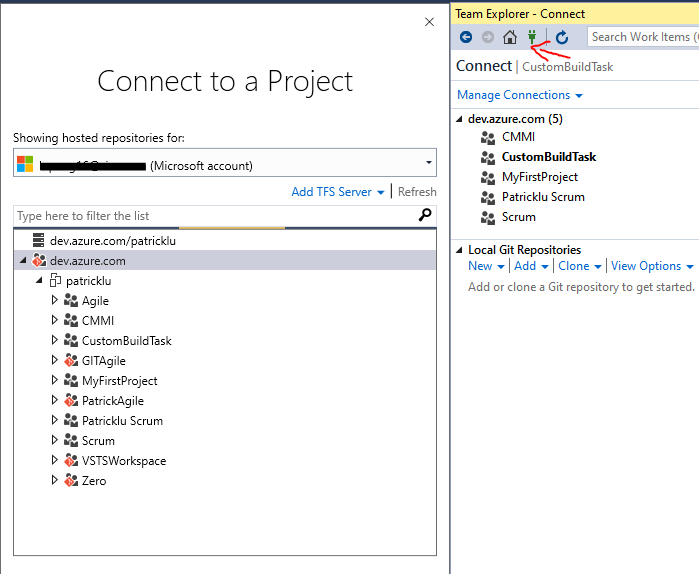Click the Patricklu Scrum icon in Team Explorer

(488, 198)
